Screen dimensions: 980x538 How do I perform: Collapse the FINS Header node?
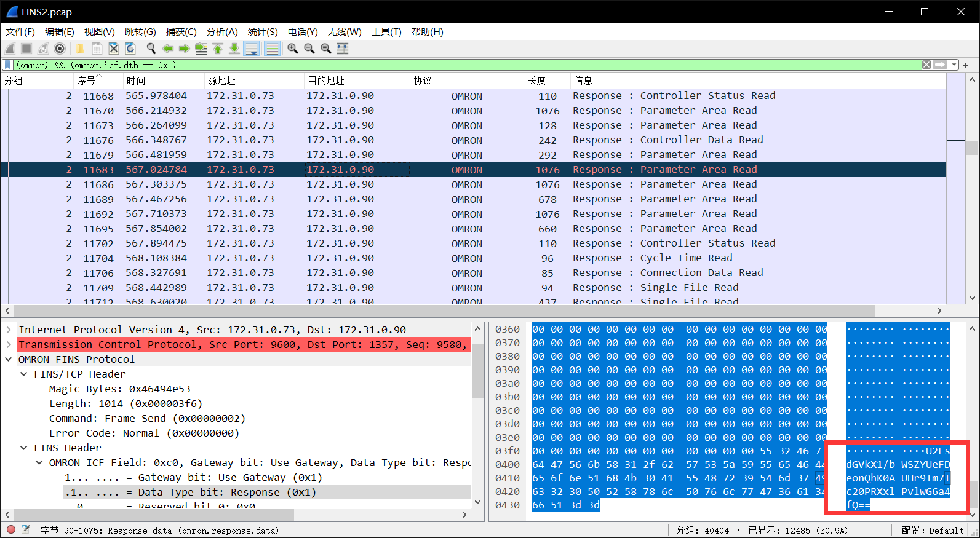(24, 448)
